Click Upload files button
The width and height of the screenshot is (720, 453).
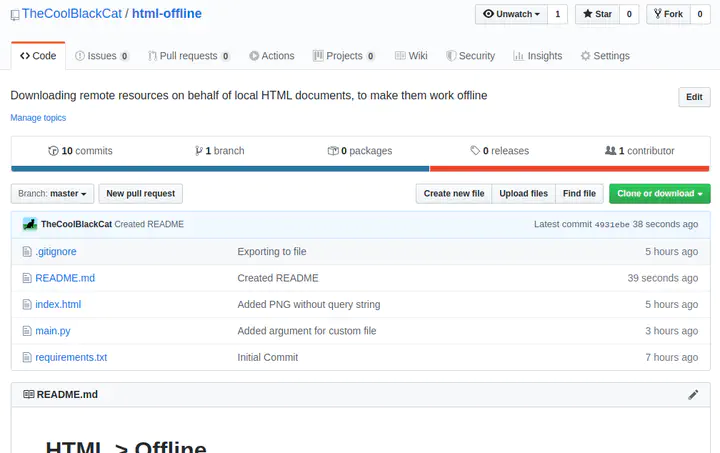[523, 194]
